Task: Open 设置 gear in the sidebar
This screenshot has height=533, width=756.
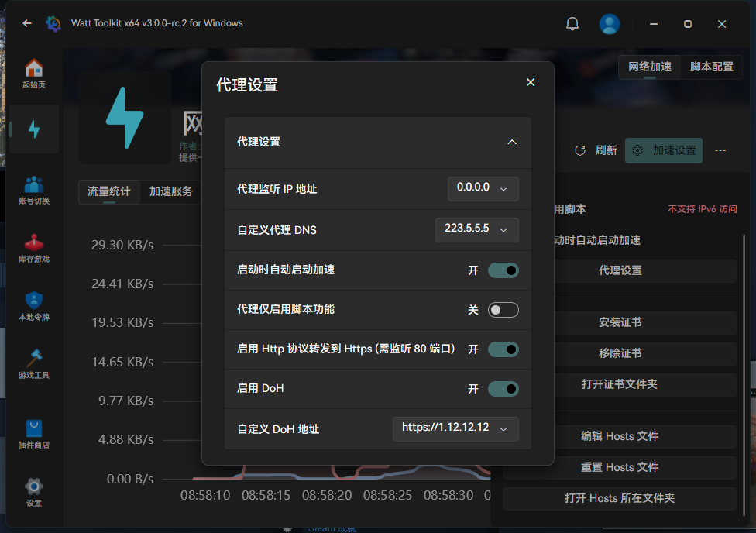Action: [x=34, y=492]
